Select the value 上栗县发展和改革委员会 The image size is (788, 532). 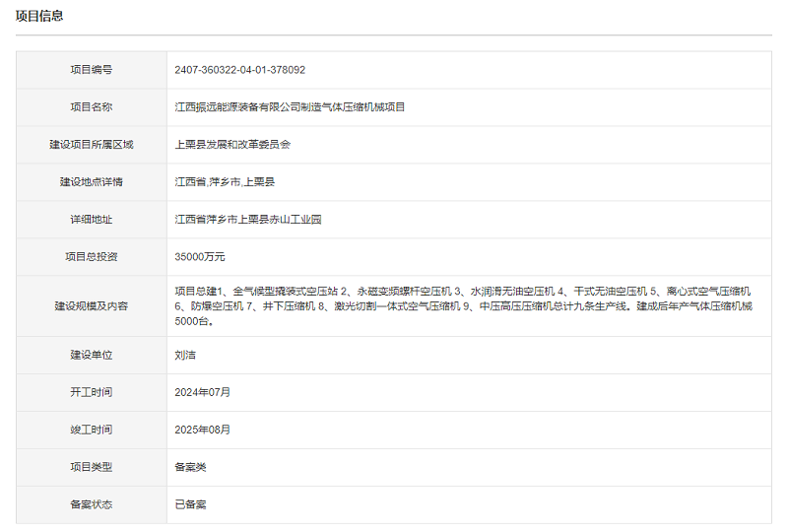[x=232, y=145]
